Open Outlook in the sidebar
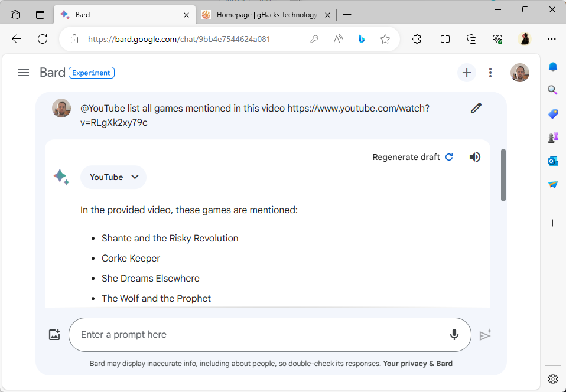This screenshot has height=392, width=566. (552, 161)
